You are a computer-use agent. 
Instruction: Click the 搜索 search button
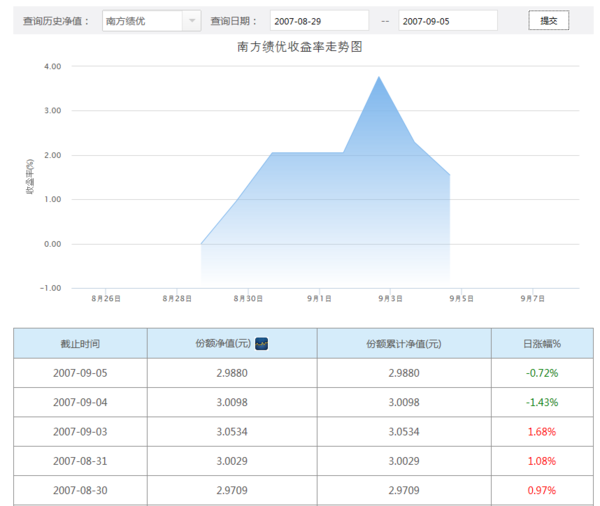(547, 21)
